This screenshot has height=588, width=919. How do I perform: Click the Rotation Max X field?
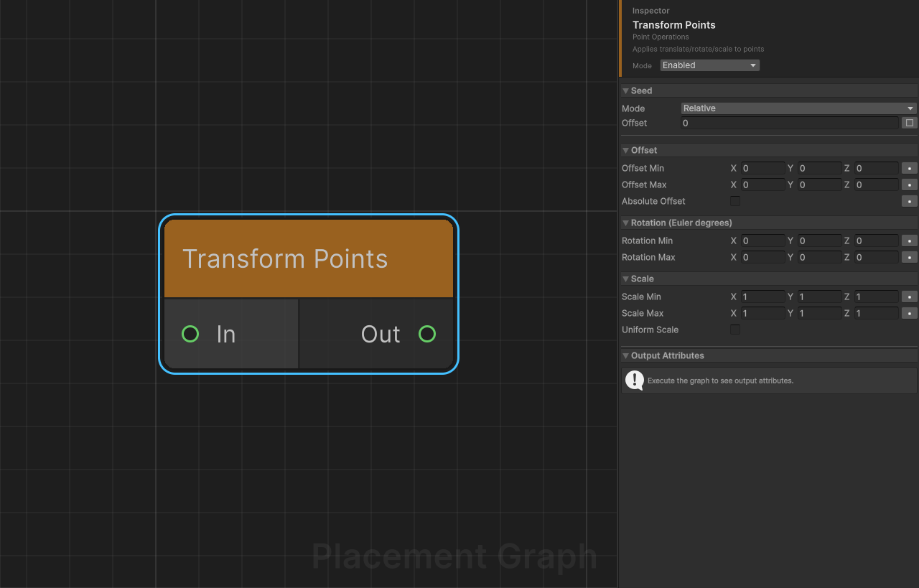click(762, 257)
